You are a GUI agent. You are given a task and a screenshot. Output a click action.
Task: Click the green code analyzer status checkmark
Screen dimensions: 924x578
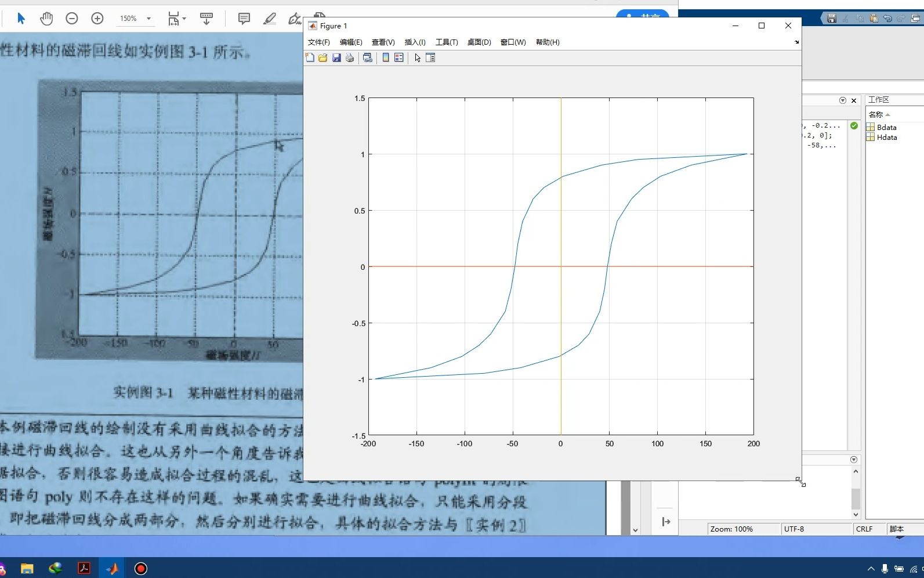coord(854,125)
